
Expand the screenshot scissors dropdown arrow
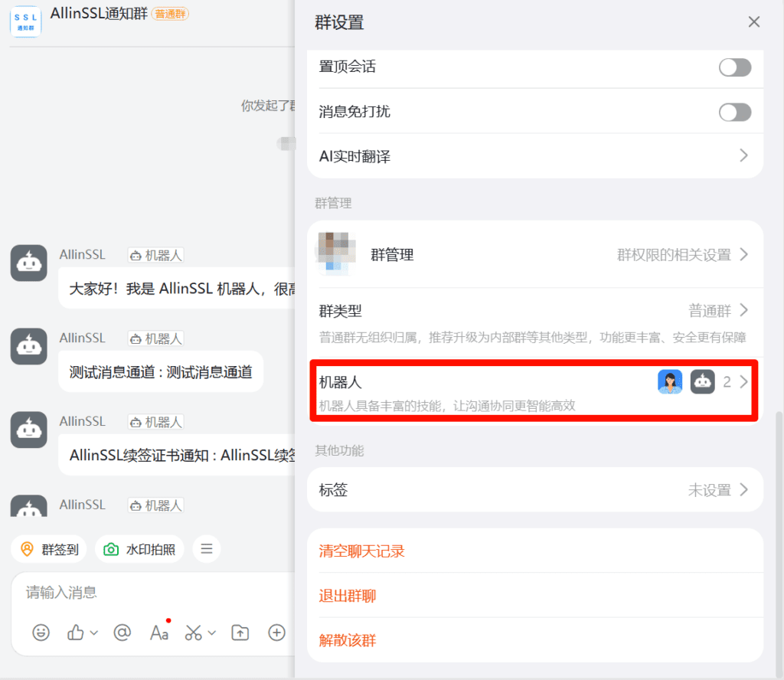[x=213, y=633]
